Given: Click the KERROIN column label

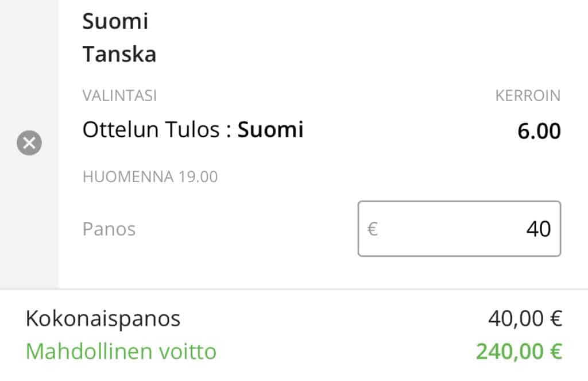Looking at the screenshot, I should click(x=527, y=96).
